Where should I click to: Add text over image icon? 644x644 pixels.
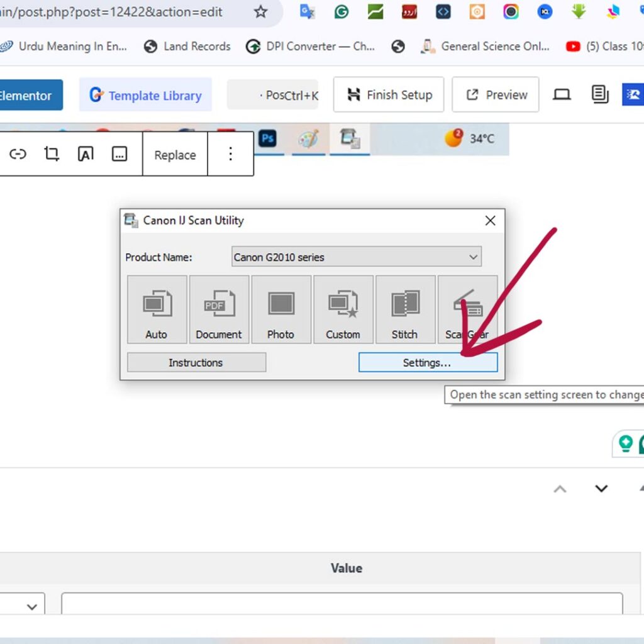click(86, 155)
